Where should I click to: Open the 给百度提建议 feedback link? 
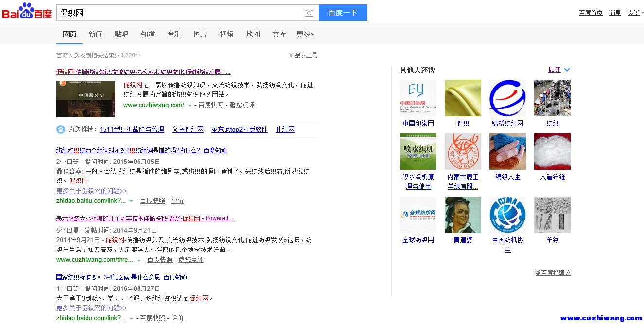coord(553,273)
